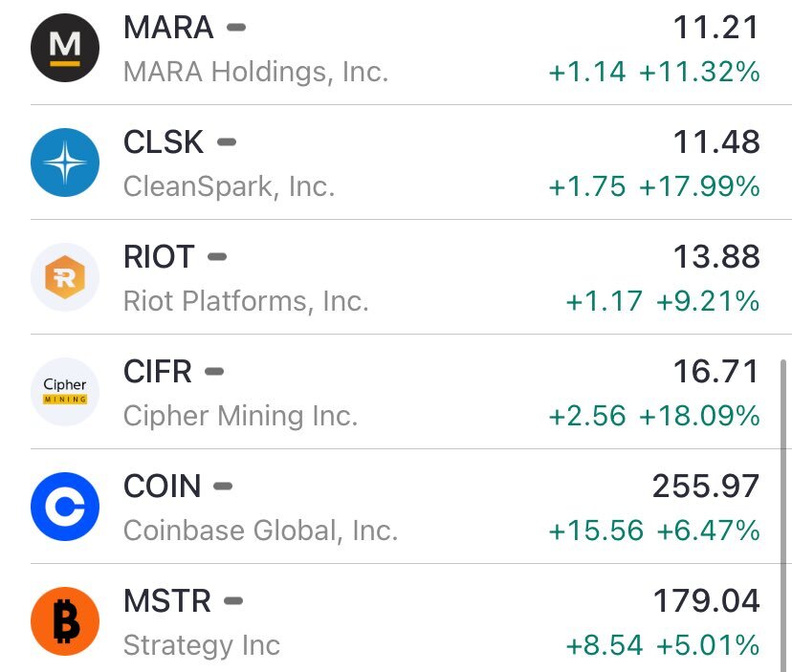
Task: Click the MARA Holdings logo icon
Action: (x=65, y=48)
